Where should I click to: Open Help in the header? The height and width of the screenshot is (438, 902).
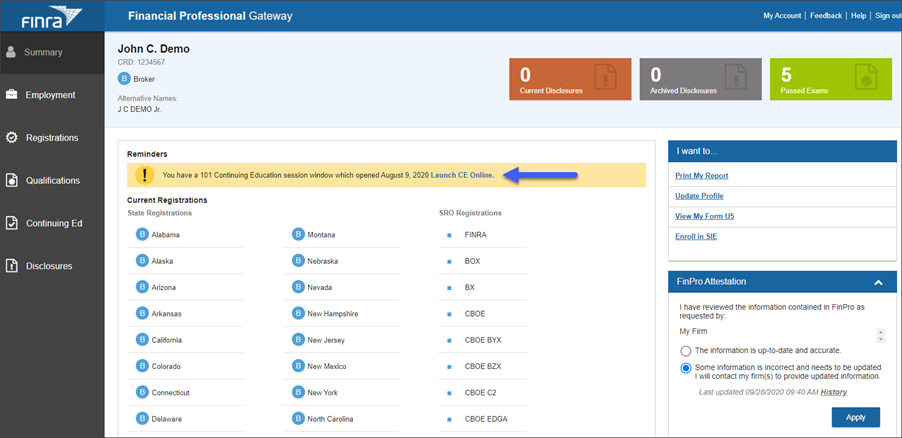tap(858, 16)
